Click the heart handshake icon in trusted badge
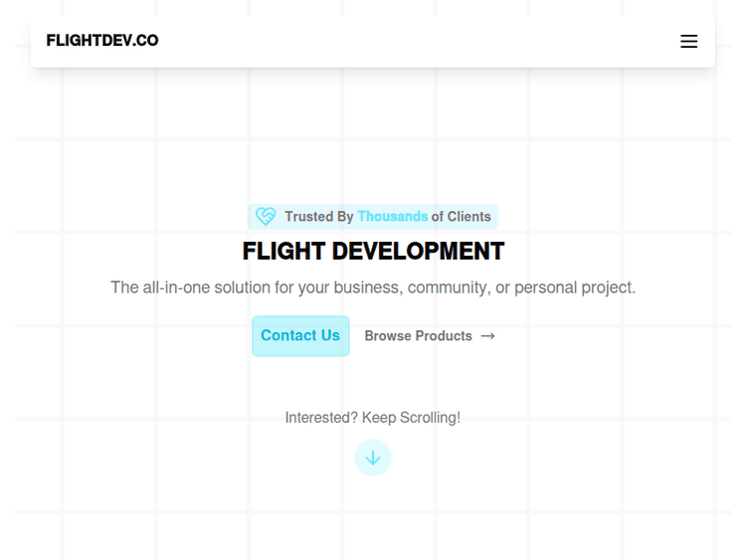This screenshot has height=560, width=746. (266, 217)
